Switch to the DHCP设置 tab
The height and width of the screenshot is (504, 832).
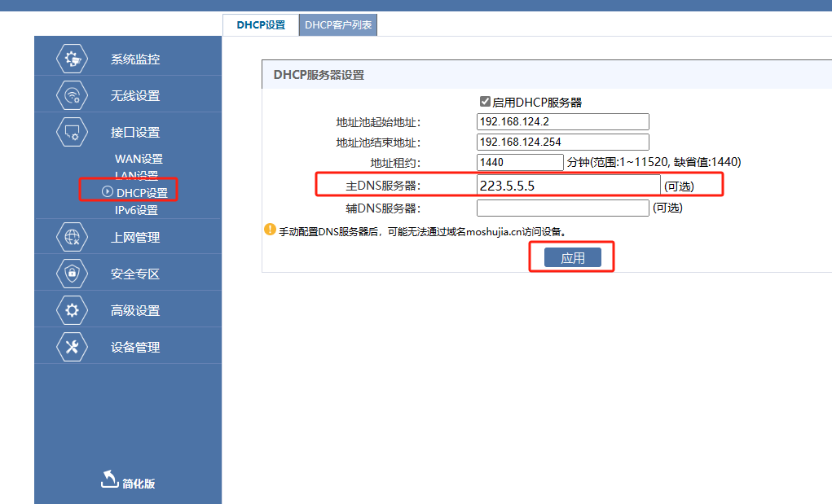(261, 25)
